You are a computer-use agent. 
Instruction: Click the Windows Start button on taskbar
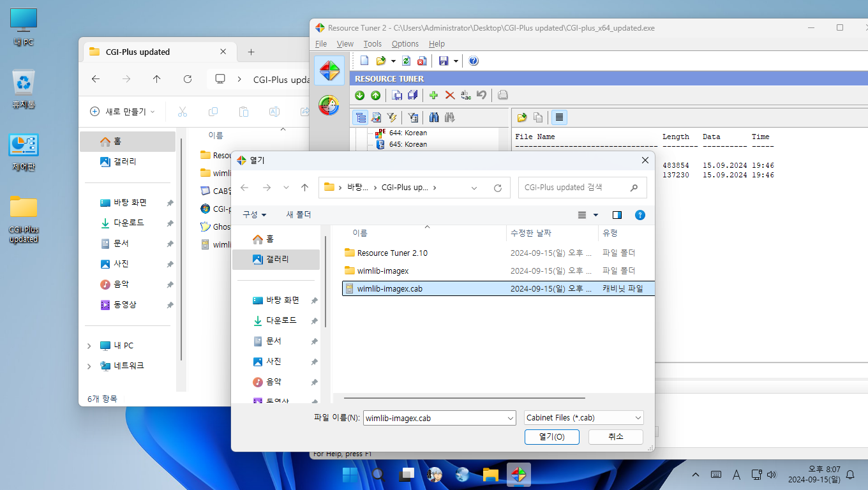pyautogui.click(x=350, y=474)
